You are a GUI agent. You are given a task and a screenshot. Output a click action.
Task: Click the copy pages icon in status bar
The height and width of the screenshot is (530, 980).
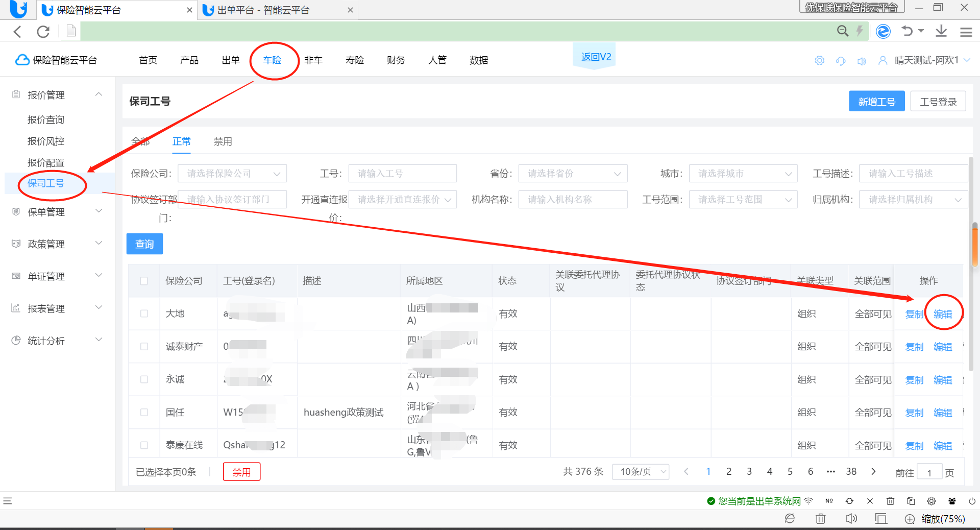click(x=911, y=501)
